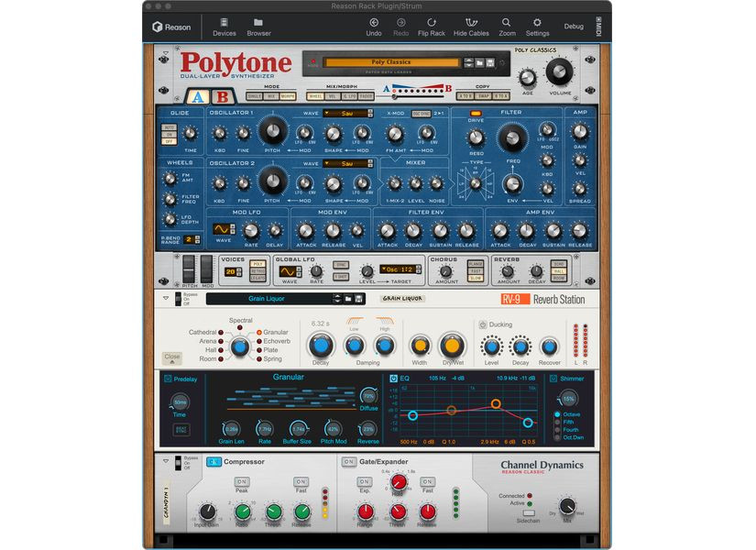Image resolution: width=756 pixels, height=550 pixels.
Task: Select the Octave shimmer option
Action: tap(568, 414)
